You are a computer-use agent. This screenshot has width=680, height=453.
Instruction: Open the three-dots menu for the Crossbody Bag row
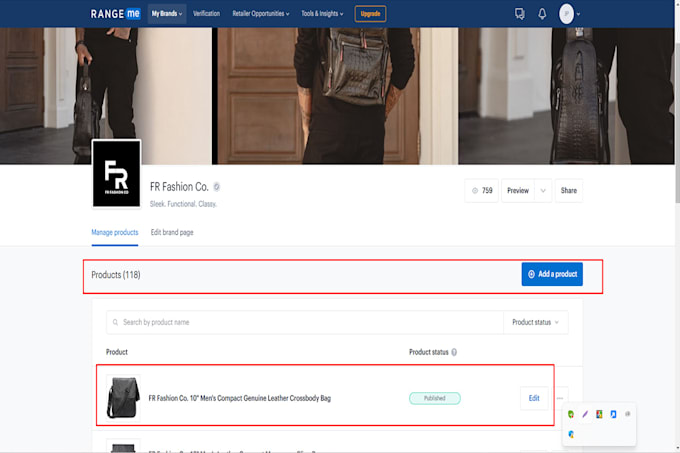coord(560,398)
